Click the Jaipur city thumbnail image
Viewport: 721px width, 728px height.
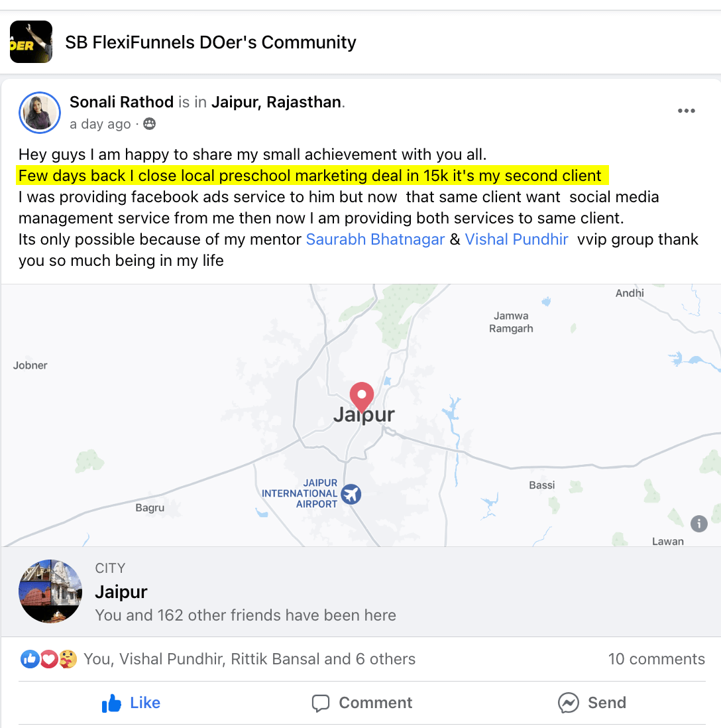pos(50,591)
